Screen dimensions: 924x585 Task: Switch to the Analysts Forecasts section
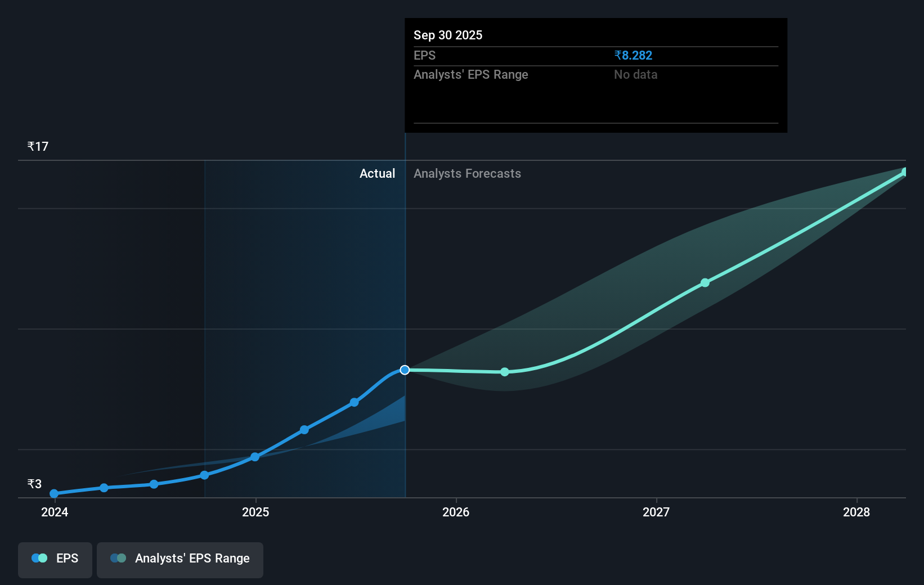click(467, 174)
